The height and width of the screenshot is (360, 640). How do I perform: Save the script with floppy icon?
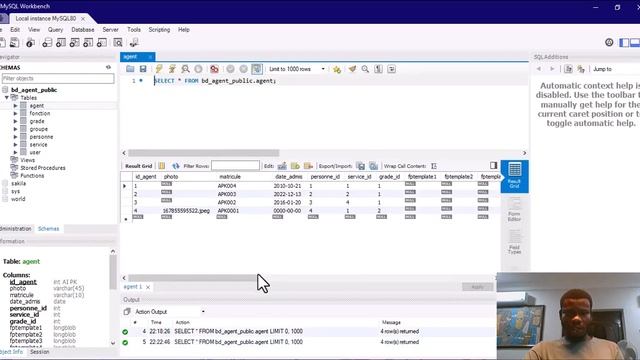tap(143, 69)
